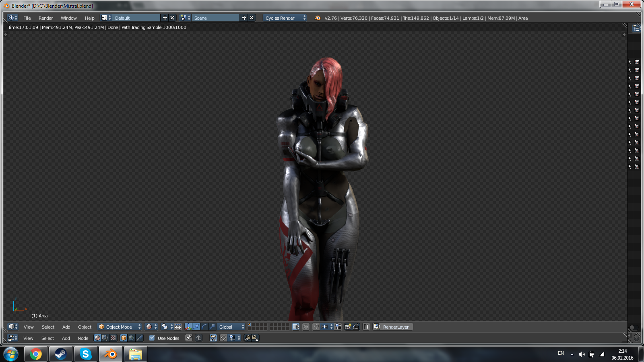
Task: Enable the scale manipulator
Action: pyautogui.click(x=212, y=327)
